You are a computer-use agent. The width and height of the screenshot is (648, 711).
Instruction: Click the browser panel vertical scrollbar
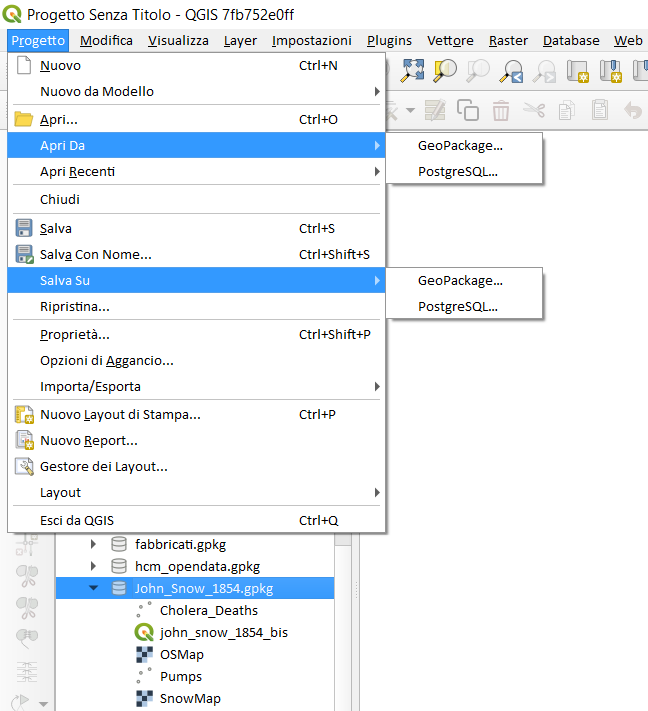pos(342,640)
